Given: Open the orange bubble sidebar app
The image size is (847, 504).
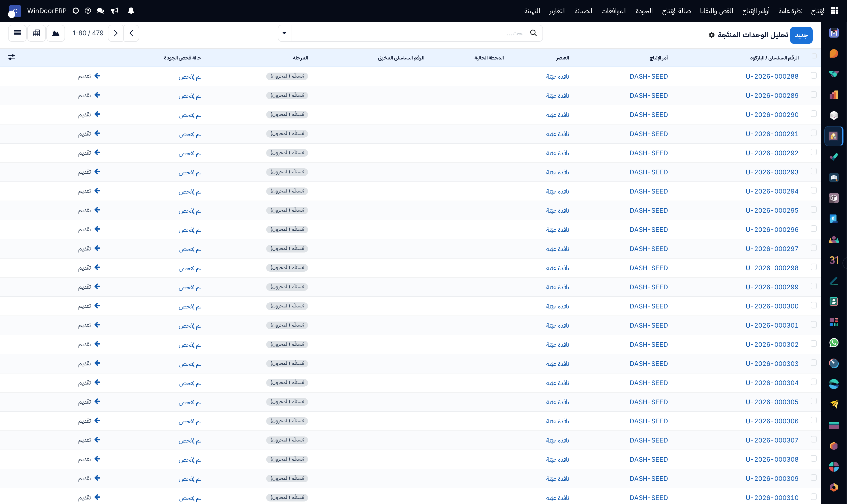Looking at the screenshot, I should tap(834, 54).
